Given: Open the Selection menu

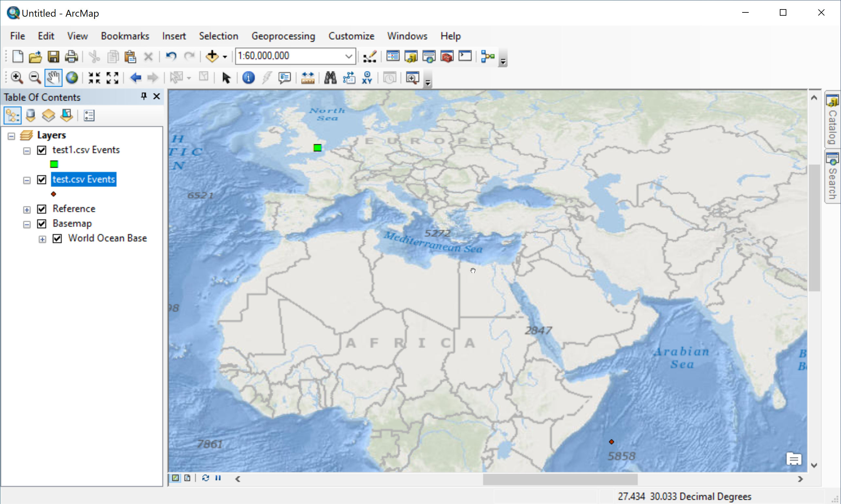Looking at the screenshot, I should (219, 36).
